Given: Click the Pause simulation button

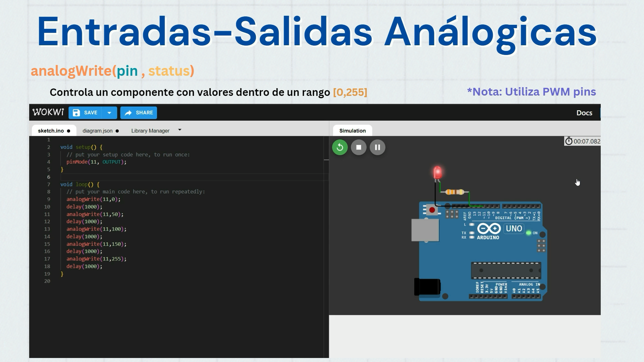Looking at the screenshot, I should click(x=378, y=147).
